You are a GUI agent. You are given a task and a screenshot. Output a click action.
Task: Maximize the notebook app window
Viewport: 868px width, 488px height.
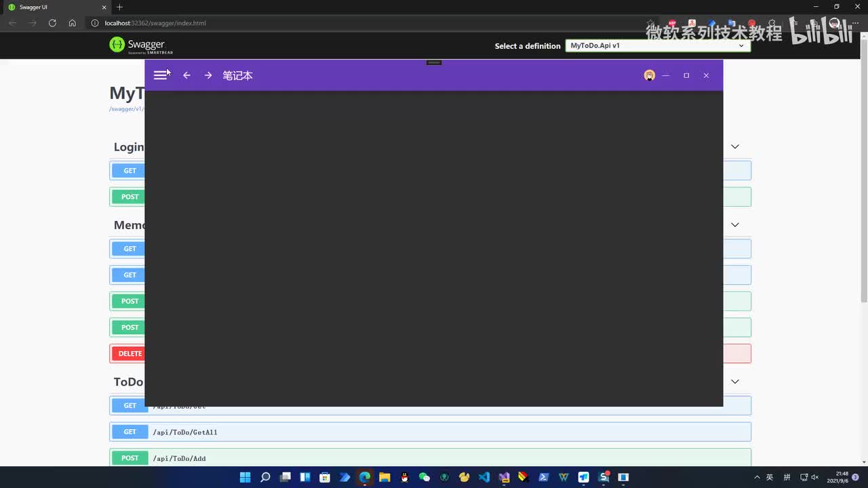coord(686,75)
